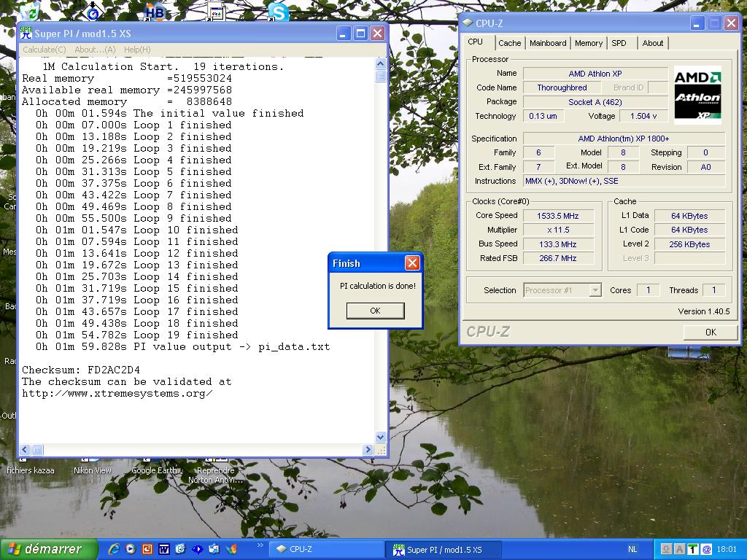The width and height of the screenshot is (747, 560).
Task: Switch to Super PI via taskbar button
Action: click(443, 549)
